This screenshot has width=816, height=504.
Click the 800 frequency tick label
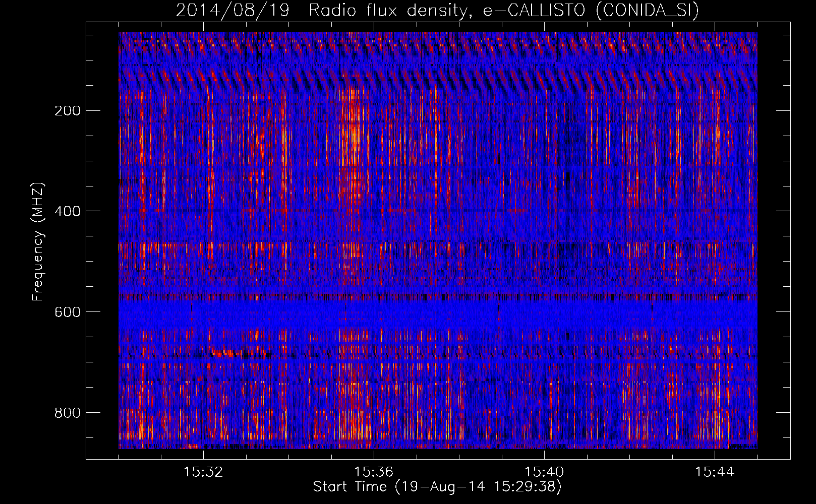[x=67, y=413]
